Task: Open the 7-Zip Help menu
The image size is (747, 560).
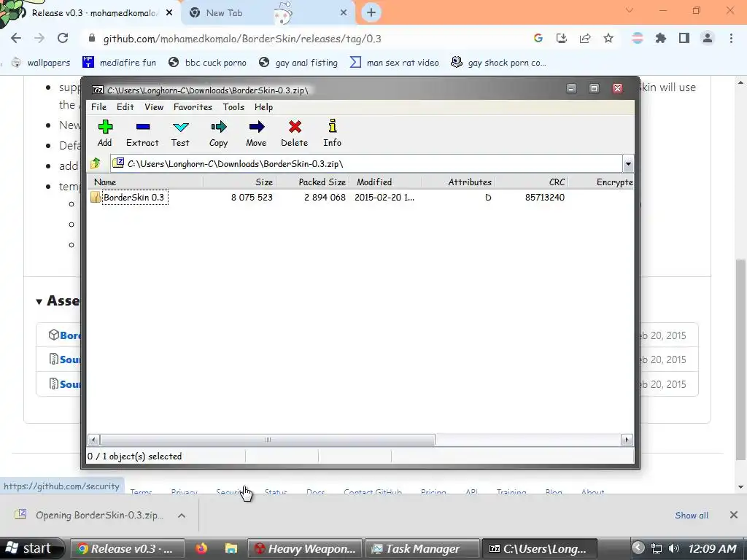Action: click(263, 107)
